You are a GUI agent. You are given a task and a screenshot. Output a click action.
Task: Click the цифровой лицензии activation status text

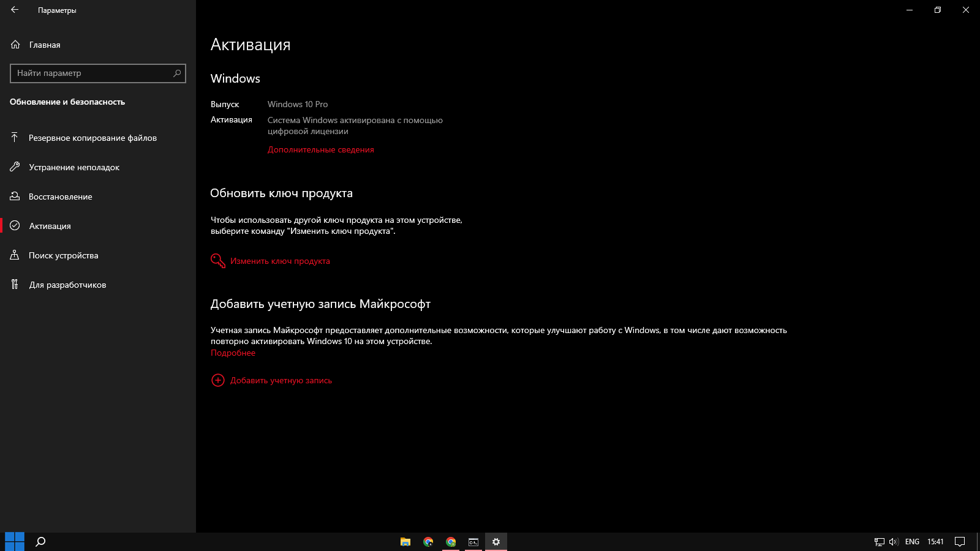[308, 132]
